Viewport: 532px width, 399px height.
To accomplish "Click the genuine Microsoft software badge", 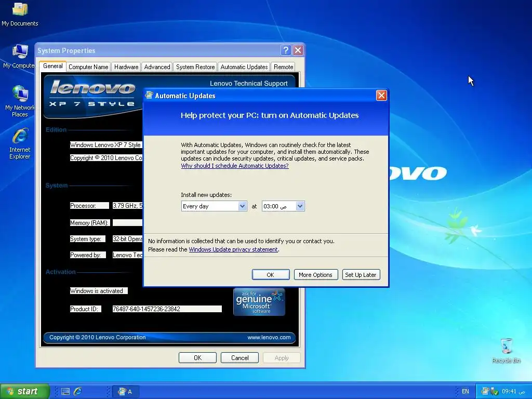I will [259, 302].
